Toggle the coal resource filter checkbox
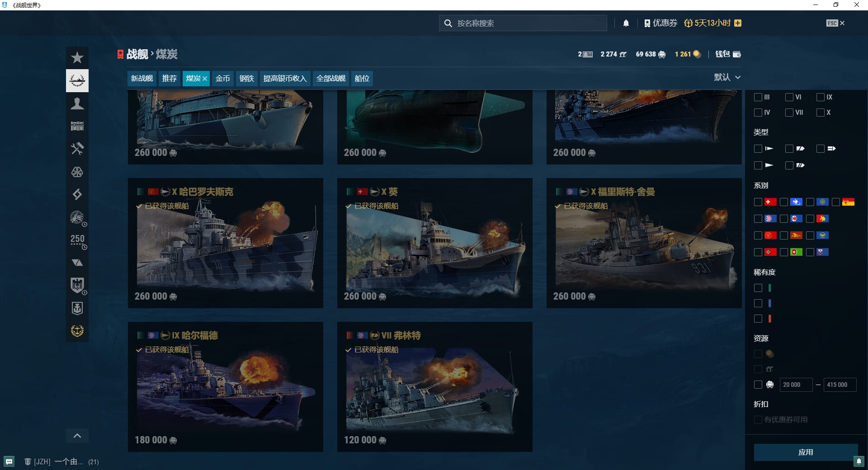The image size is (868, 470). coord(758,385)
